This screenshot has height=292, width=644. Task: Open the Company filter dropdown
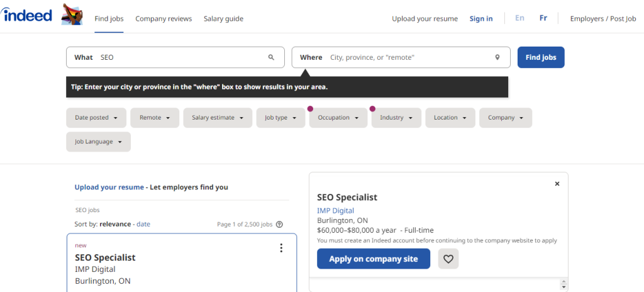pos(506,118)
